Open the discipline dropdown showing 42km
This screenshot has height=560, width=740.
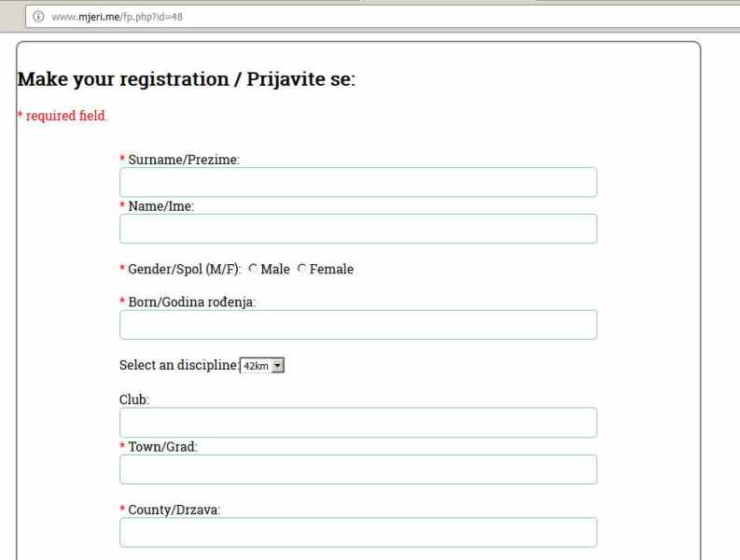click(x=262, y=366)
